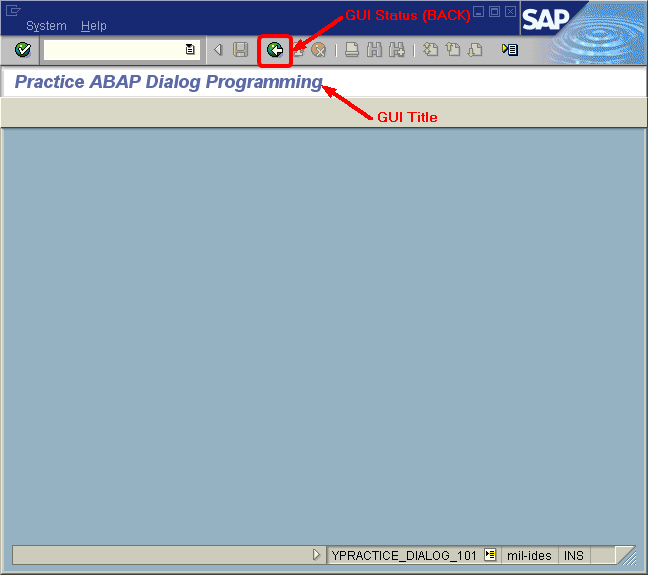Click the YPRACTICE_DIALOG_101 status field
648x575 pixels.
(x=404, y=555)
